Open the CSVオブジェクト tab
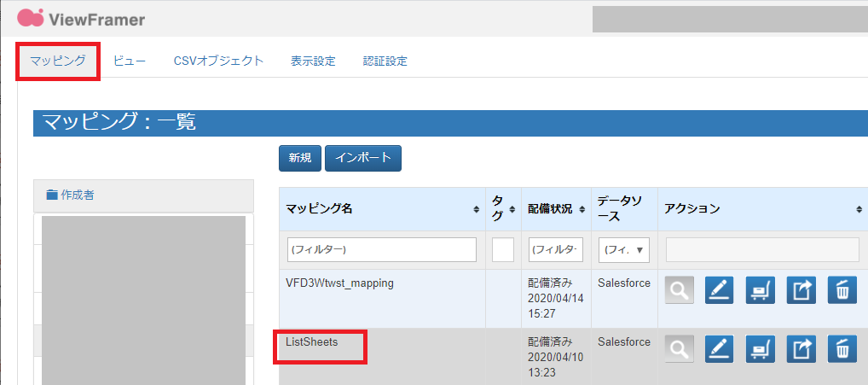Viewport: 868px width, 385px height. 218,61
